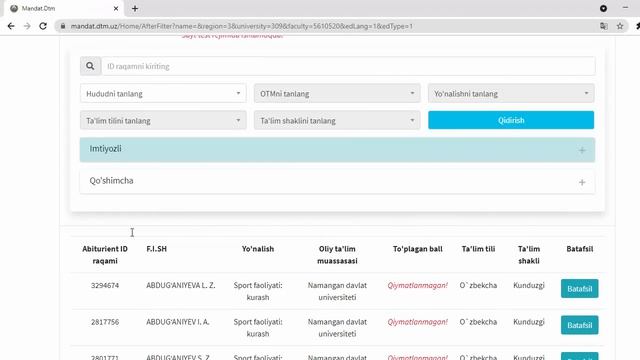Expand the Qo'shimcha section
This screenshot has width=640, height=360.
click(337, 181)
